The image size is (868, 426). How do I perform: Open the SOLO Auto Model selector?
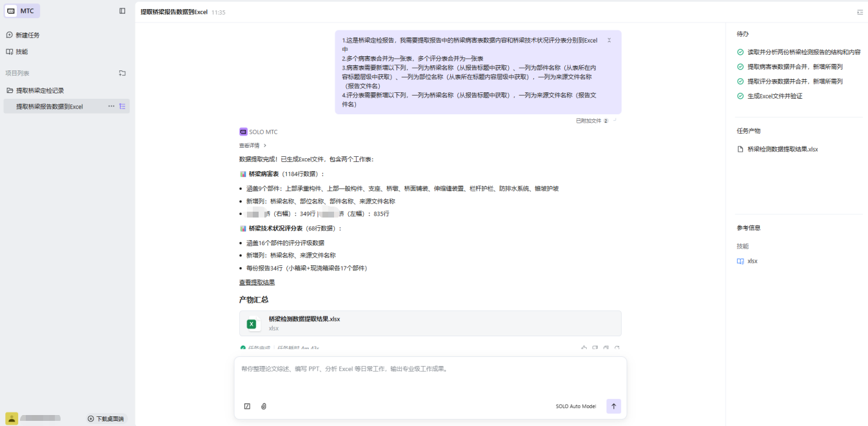(576, 407)
